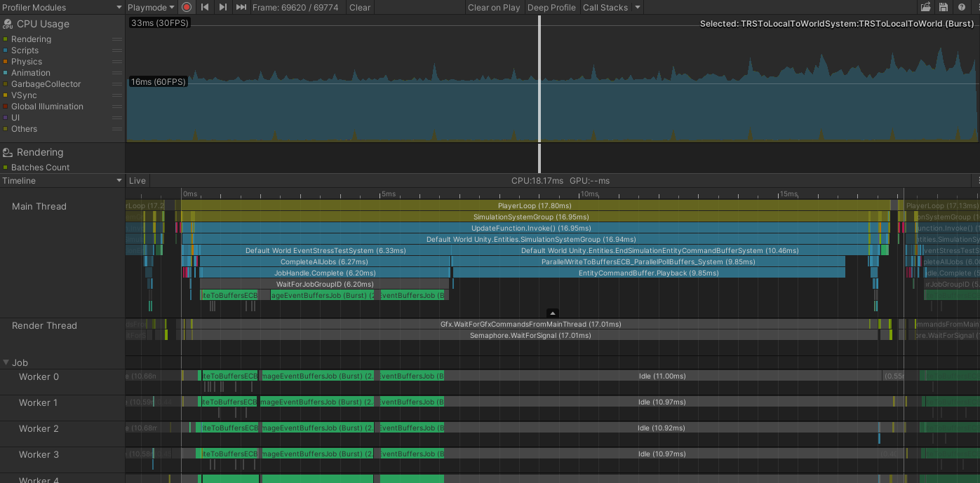The height and width of the screenshot is (483, 980).
Task: Click the 'CPU:18.17ms' readout
Action: point(537,181)
